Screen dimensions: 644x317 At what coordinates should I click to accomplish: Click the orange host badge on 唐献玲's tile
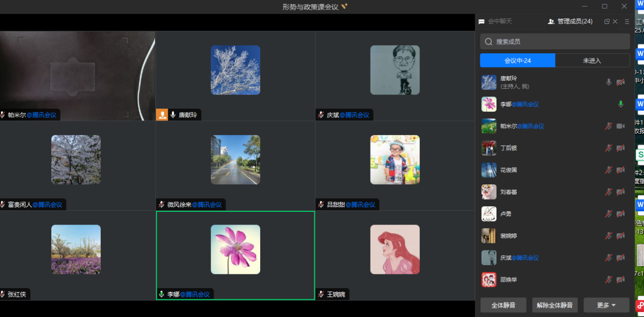click(162, 115)
